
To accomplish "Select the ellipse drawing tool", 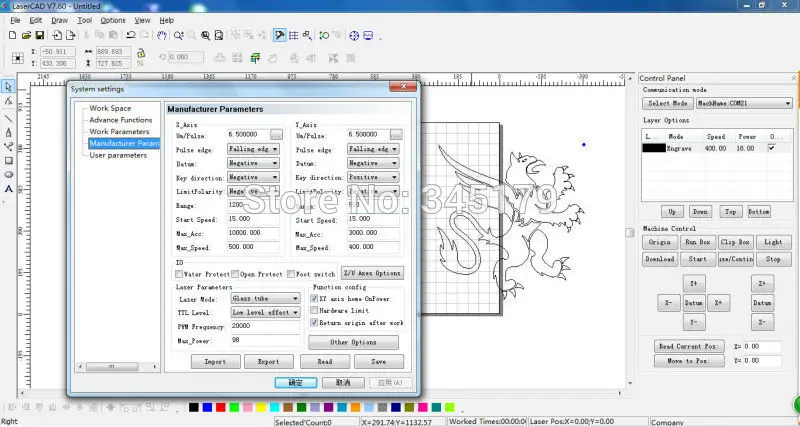I will 8,174.
